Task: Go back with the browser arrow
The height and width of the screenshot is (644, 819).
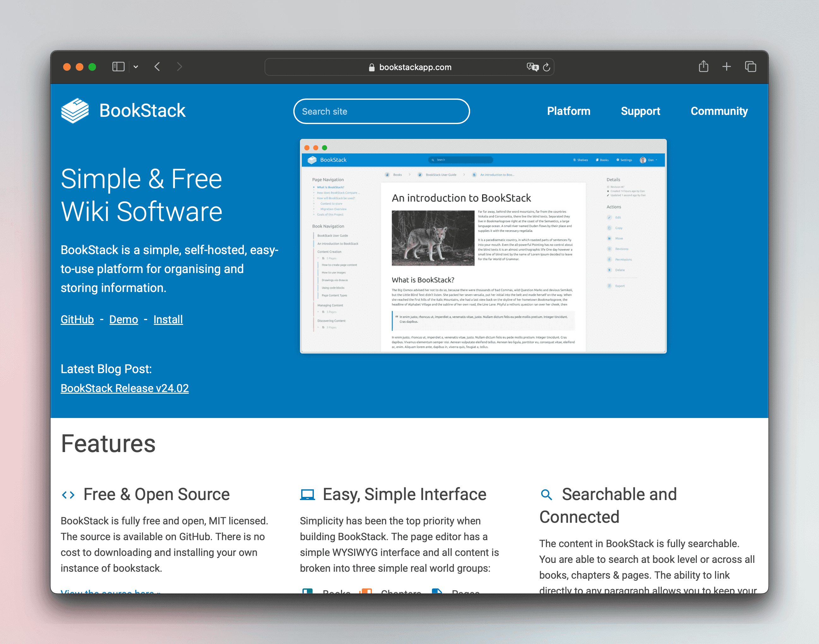Action: [157, 67]
